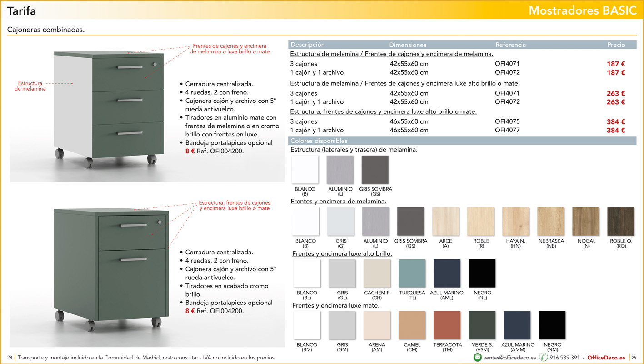Screen dimensions: 644x364
Task: Click the 'Precio' column header
Action: (616, 45)
